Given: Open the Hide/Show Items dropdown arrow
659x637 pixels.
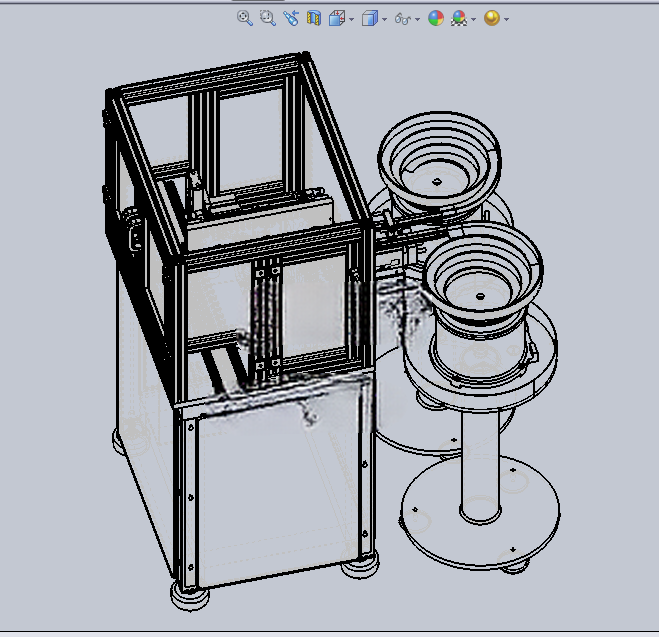Looking at the screenshot, I should pyautogui.click(x=417, y=19).
